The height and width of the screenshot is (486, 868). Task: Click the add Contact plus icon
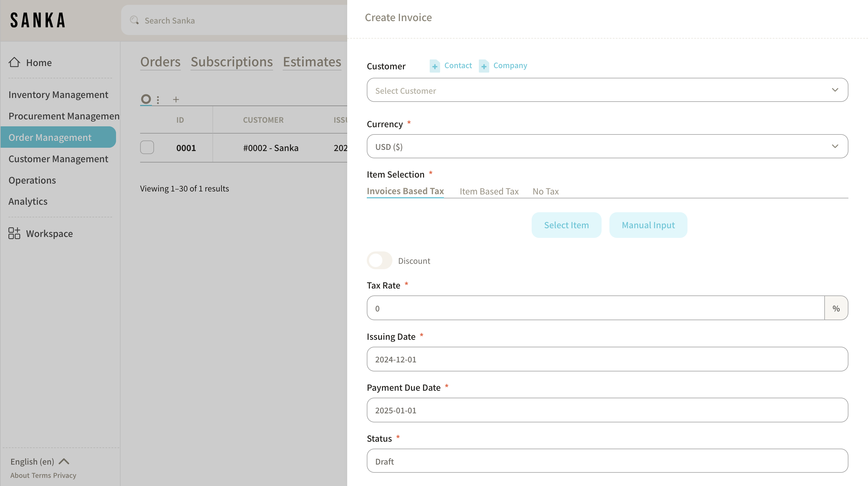[434, 66]
